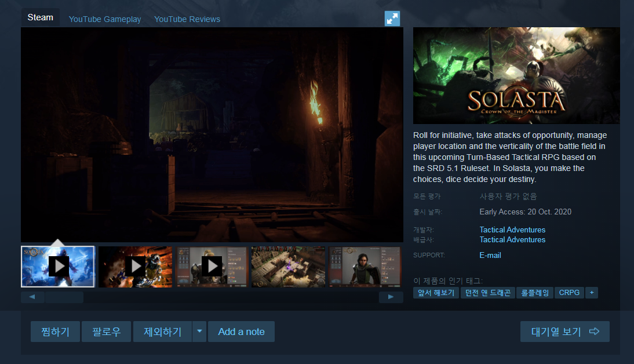634x364 pixels.
Task: Open 대기열 보기 queue button
Action: (x=565, y=332)
